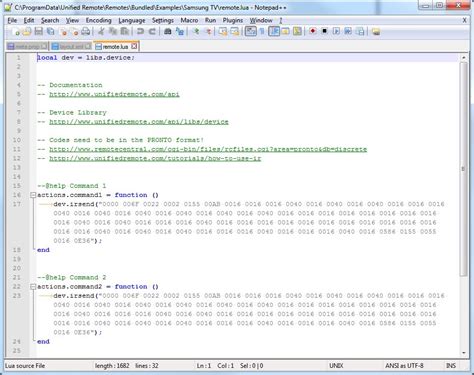The height and width of the screenshot is (375, 474).
Task: Toggle the indent guide toolbar button
Action: pos(274,32)
